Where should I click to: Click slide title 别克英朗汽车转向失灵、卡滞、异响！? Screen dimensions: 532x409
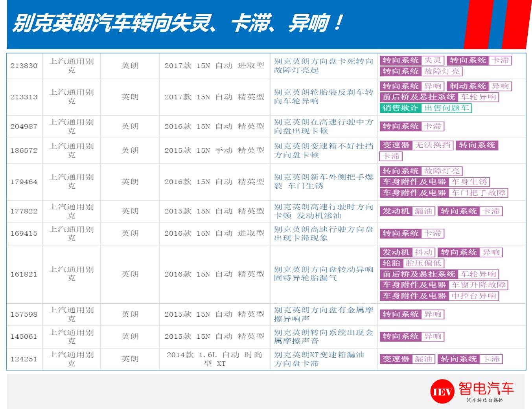pyautogui.click(x=178, y=23)
